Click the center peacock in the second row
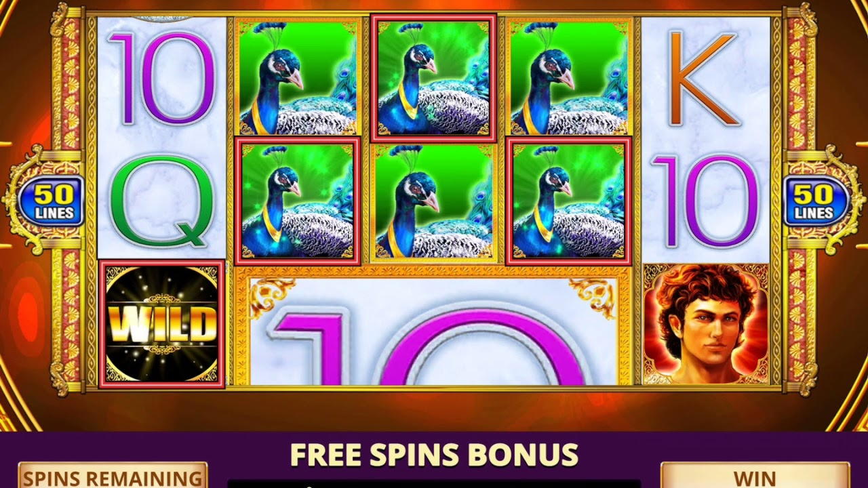 [x=433, y=202]
